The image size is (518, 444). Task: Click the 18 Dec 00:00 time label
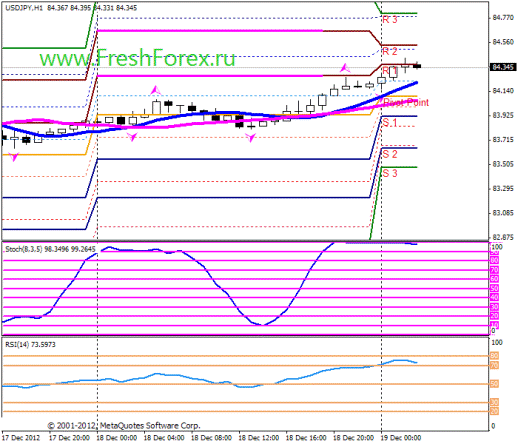coord(117,438)
